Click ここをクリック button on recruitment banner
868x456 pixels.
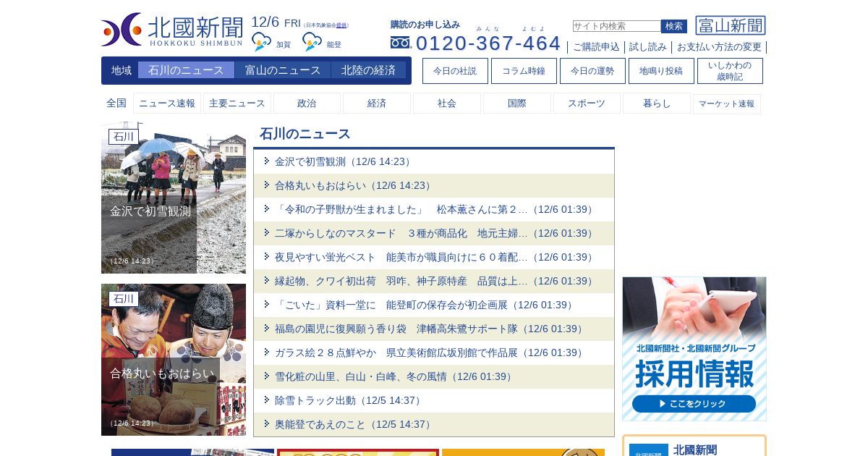(x=694, y=403)
